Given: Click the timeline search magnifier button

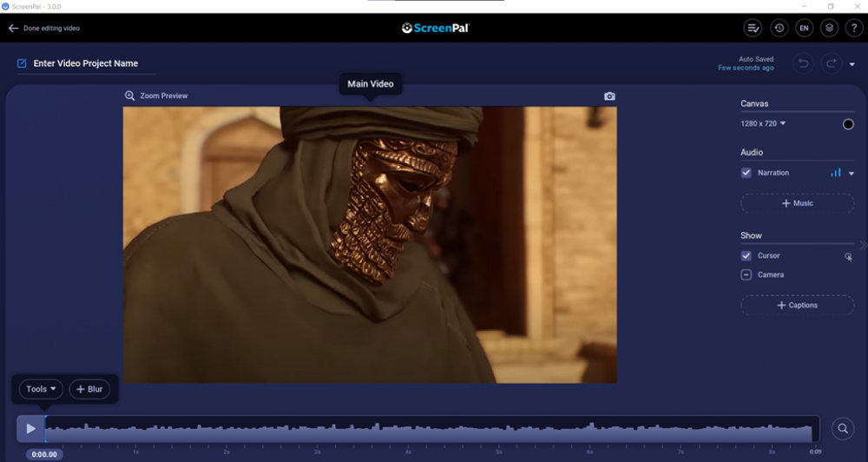Looking at the screenshot, I should 843,428.
